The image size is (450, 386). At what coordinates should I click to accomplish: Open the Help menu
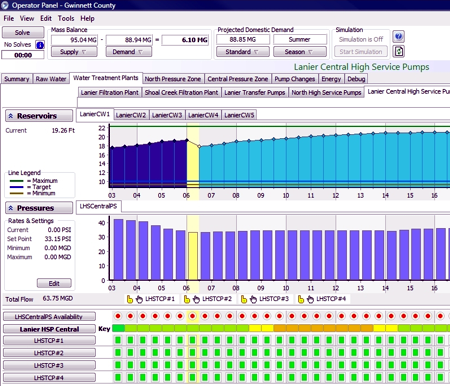87,19
